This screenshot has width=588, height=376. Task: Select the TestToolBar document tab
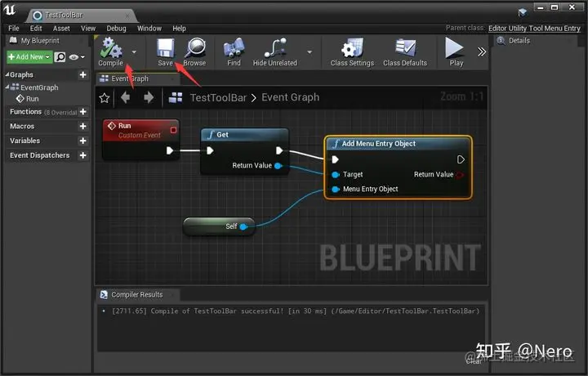coord(81,15)
